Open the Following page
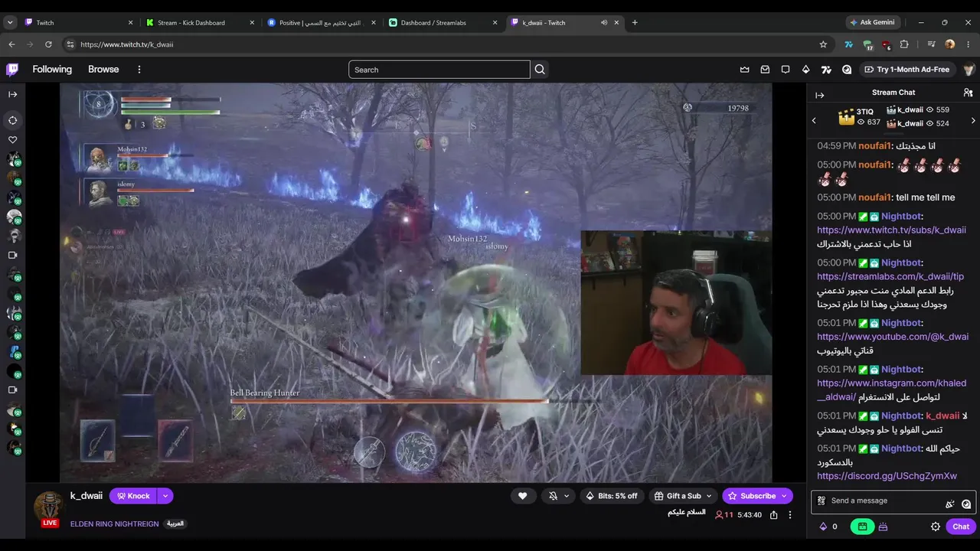 pos(52,70)
